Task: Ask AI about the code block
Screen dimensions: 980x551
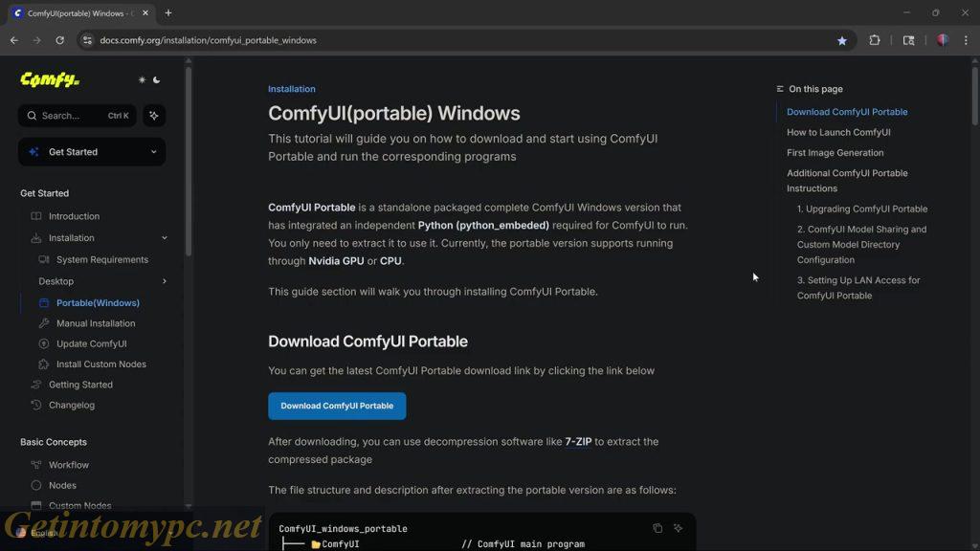Action: coord(679,528)
